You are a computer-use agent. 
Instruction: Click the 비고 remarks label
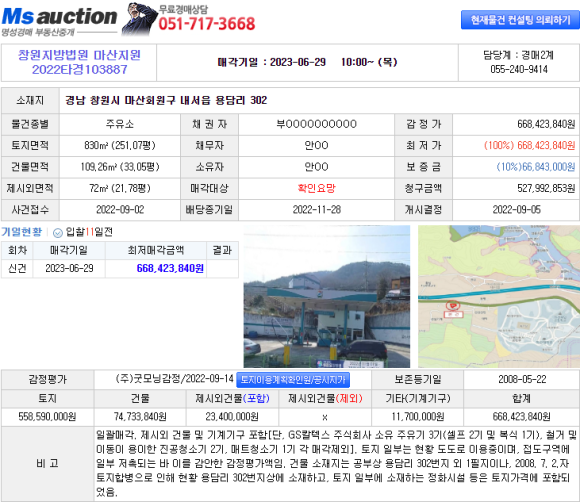pos(47,464)
